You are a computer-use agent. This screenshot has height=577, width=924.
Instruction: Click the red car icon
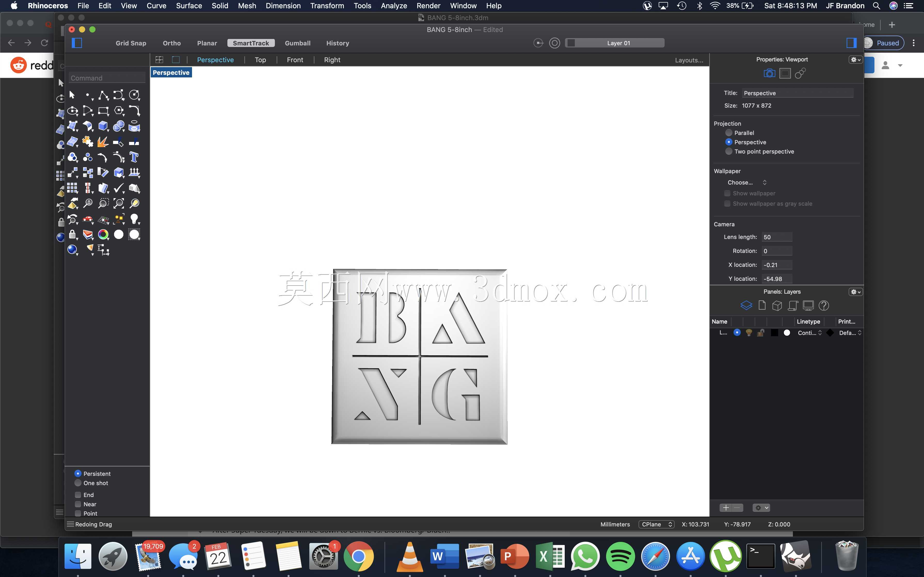(88, 219)
